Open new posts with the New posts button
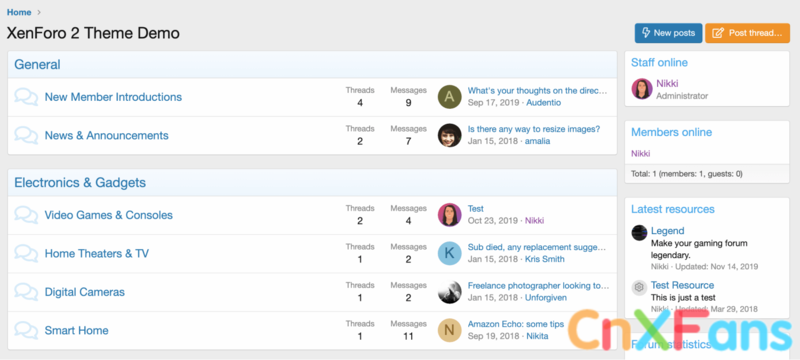The width and height of the screenshot is (800, 360). 668,33
